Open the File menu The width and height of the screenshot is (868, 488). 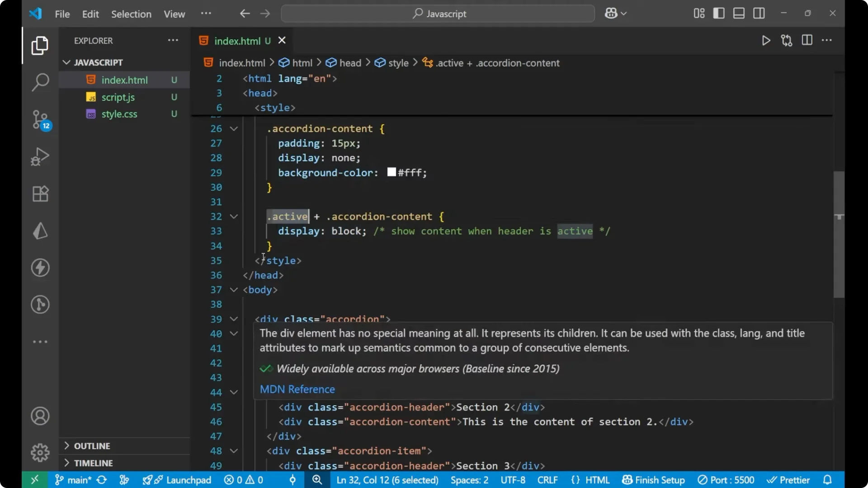[x=62, y=14]
